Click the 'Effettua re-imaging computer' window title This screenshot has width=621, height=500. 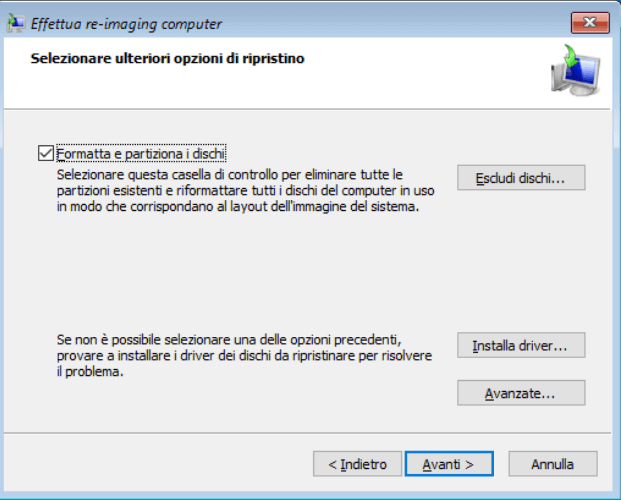(x=127, y=23)
